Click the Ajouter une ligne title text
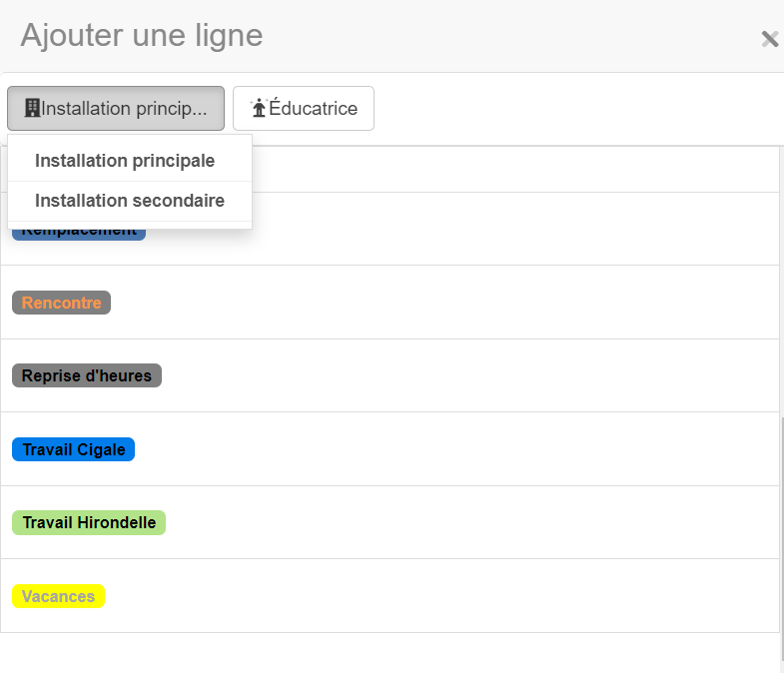This screenshot has width=784, height=673. tap(142, 36)
